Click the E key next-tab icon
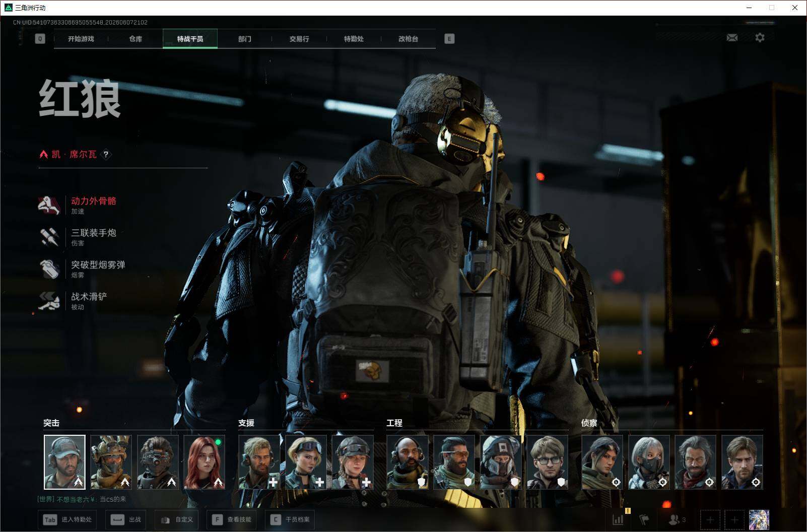807x532 pixels. point(449,39)
